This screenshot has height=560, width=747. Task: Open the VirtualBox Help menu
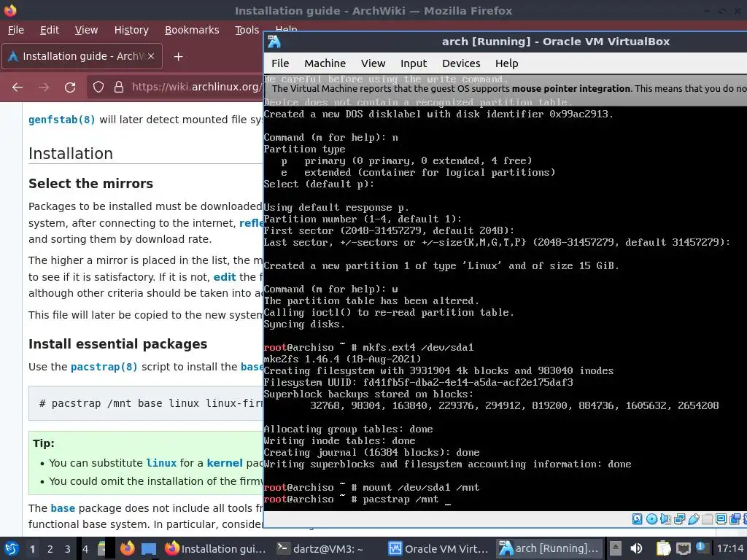(506, 63)
